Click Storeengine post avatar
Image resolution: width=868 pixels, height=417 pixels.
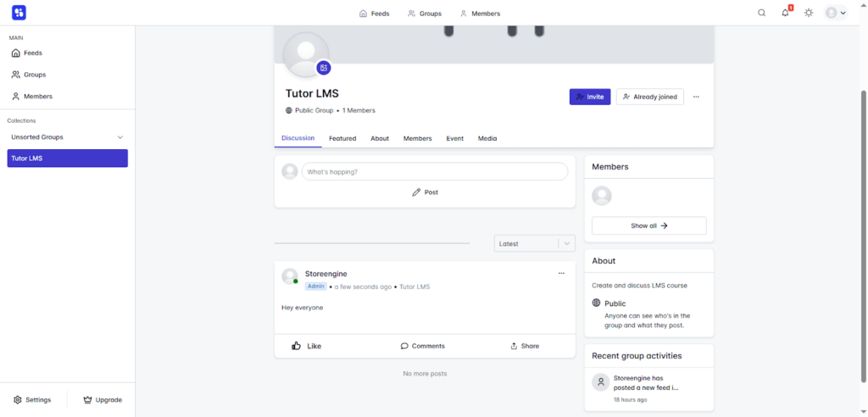[x=290, y=276]
